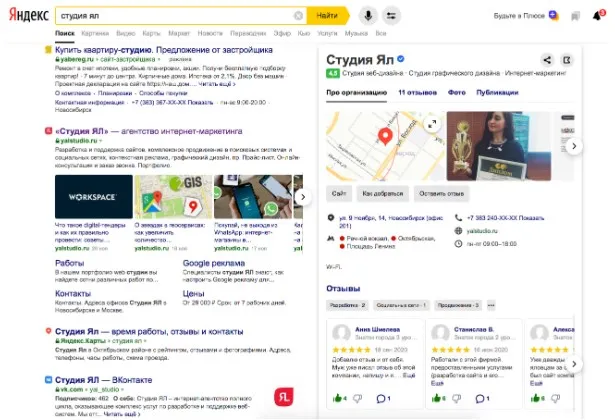615x420 pixels.
Task: Click the Как добраться button
Action: click(382, 194)
